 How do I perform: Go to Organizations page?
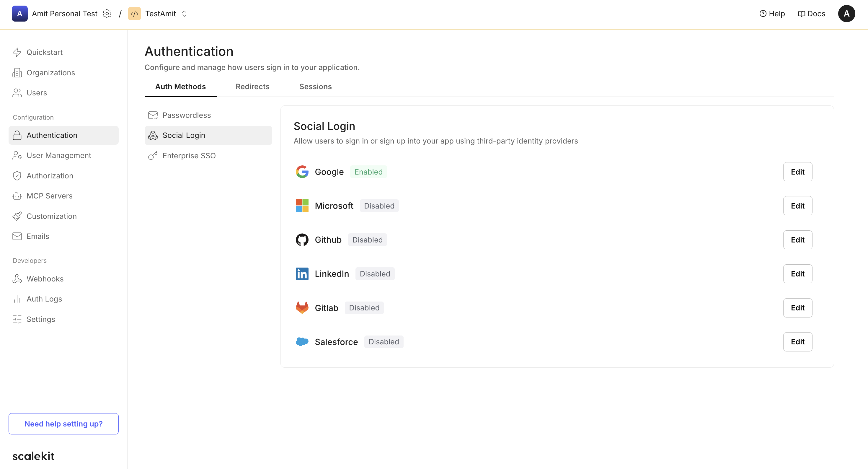click(63, 72)
